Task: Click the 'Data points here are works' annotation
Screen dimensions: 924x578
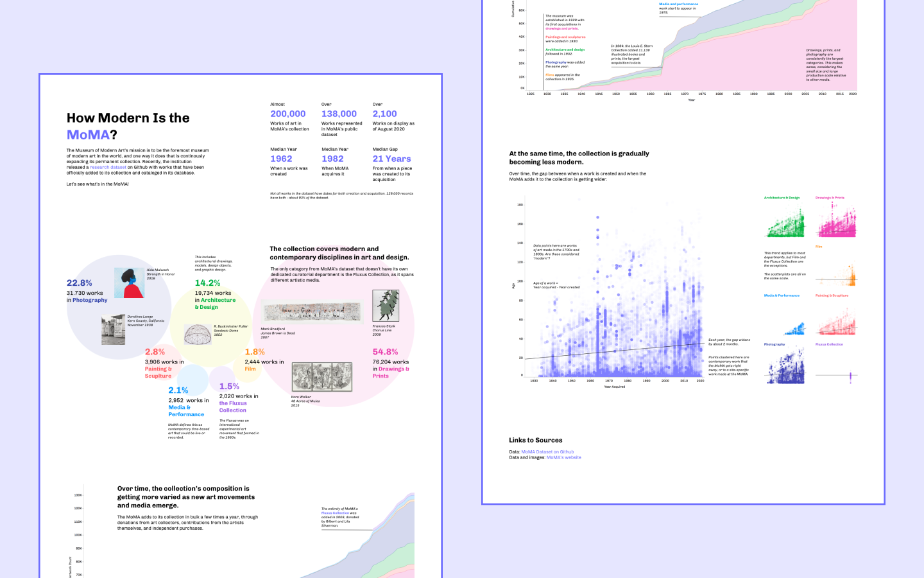Action: coord(556,252)
